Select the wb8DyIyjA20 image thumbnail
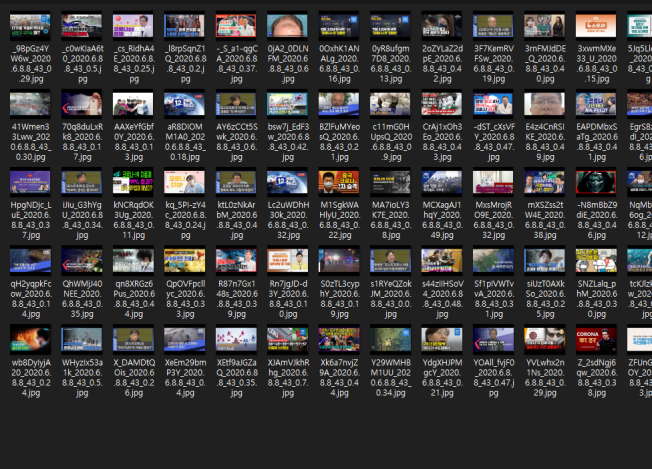 click(x=30, y=337)
